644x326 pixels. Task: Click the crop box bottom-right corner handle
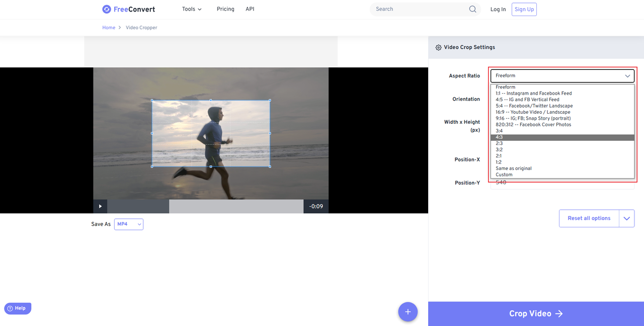pyautogui.click(x=270, y=167)
